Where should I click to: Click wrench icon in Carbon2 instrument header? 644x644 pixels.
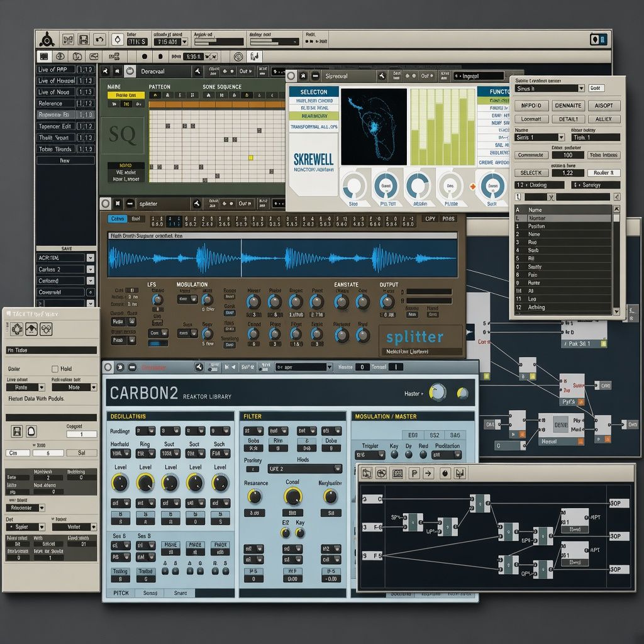(199, 367)
